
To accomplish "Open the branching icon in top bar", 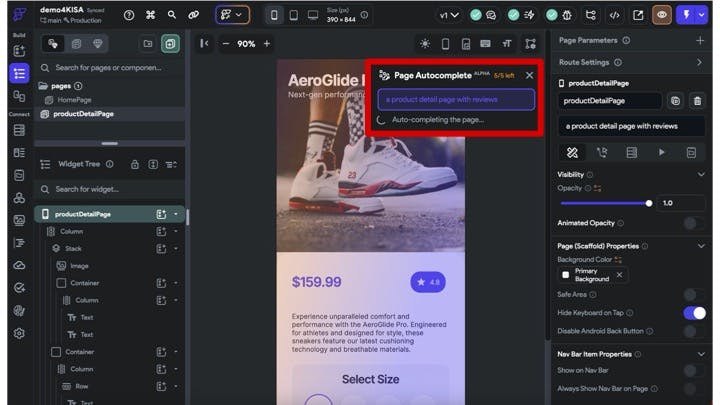I will tap(591, 15).
